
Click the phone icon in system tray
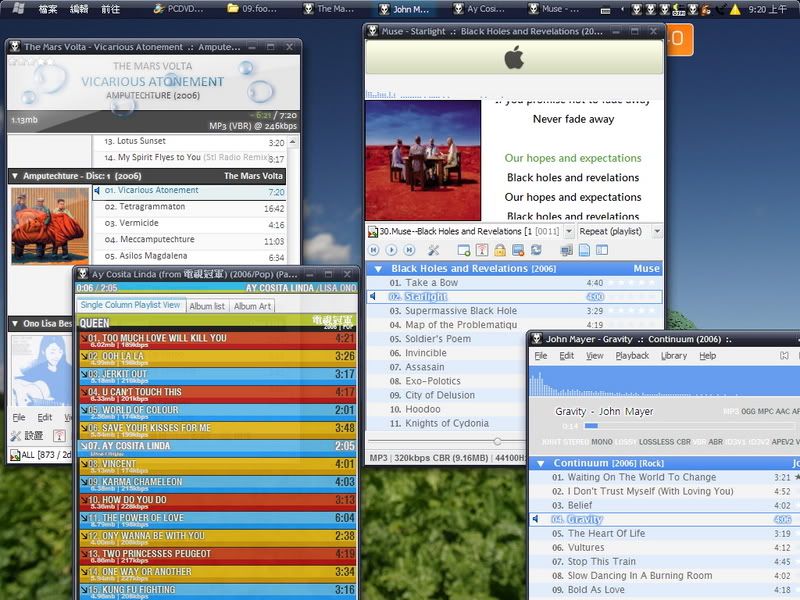coord(721,9)
